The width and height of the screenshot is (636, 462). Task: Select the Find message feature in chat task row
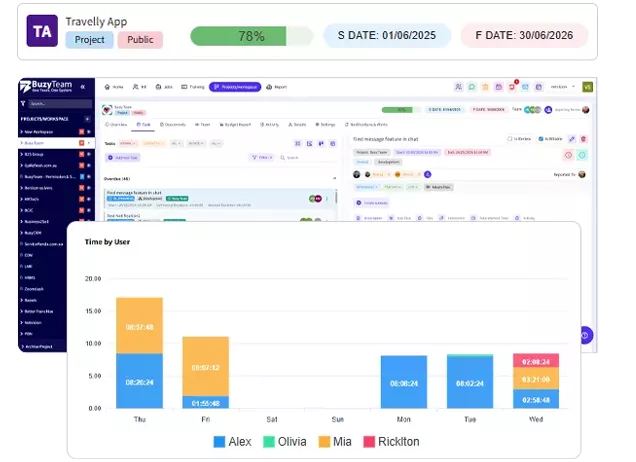pyautogui.click(x=220, y=199)
